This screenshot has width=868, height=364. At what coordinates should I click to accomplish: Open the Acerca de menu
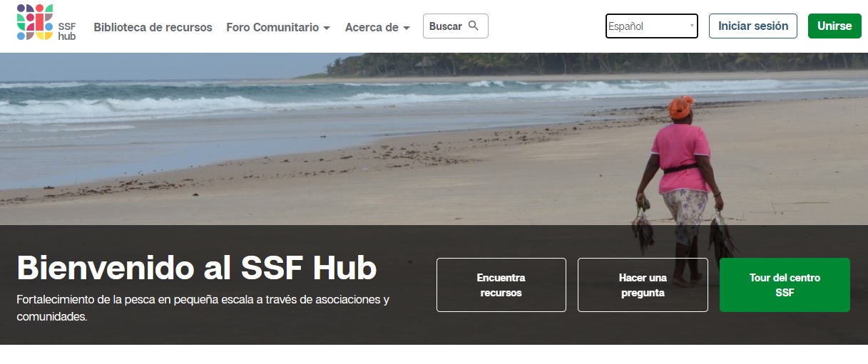377,27
